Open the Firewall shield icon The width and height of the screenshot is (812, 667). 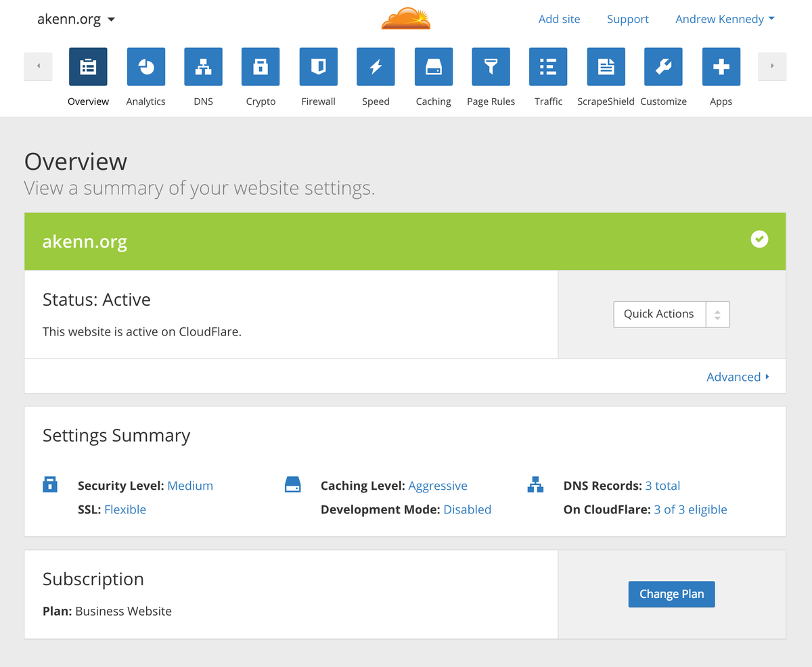click(x=318, y=66)
